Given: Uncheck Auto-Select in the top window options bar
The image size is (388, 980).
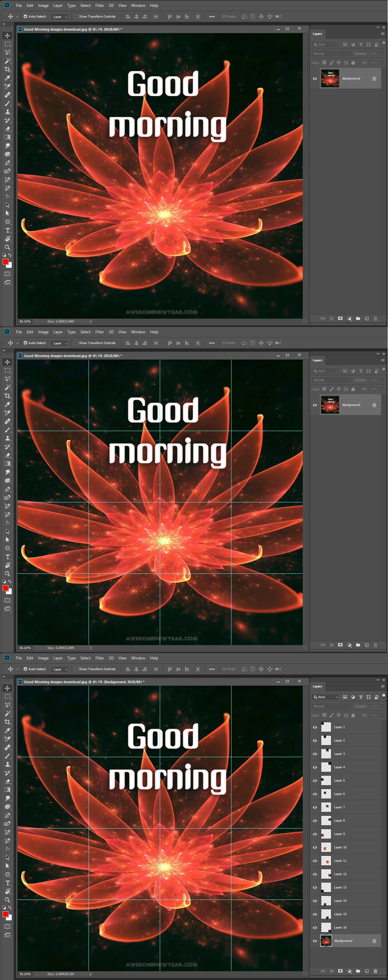Looking at the screenshot, I should click(25, 16).
